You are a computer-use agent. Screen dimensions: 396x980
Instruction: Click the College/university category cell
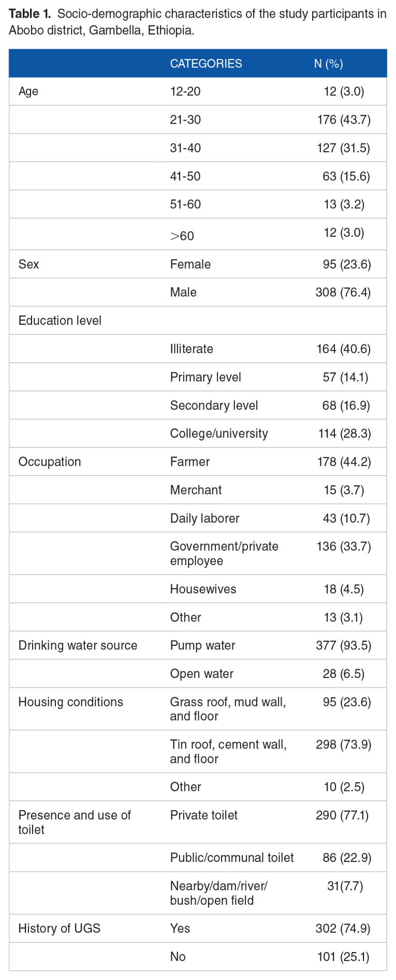(219, 434)
